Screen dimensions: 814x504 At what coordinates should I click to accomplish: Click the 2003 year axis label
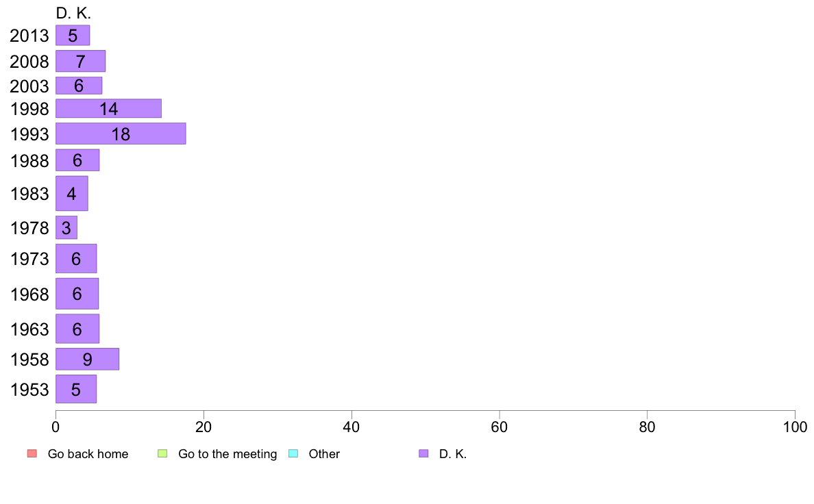[x=29, y=86]
